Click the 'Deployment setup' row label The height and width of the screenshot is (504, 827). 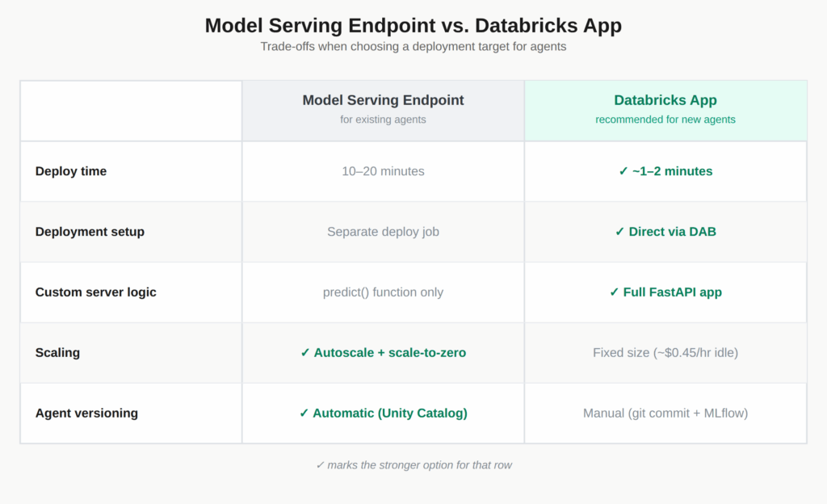pos(90,232)
